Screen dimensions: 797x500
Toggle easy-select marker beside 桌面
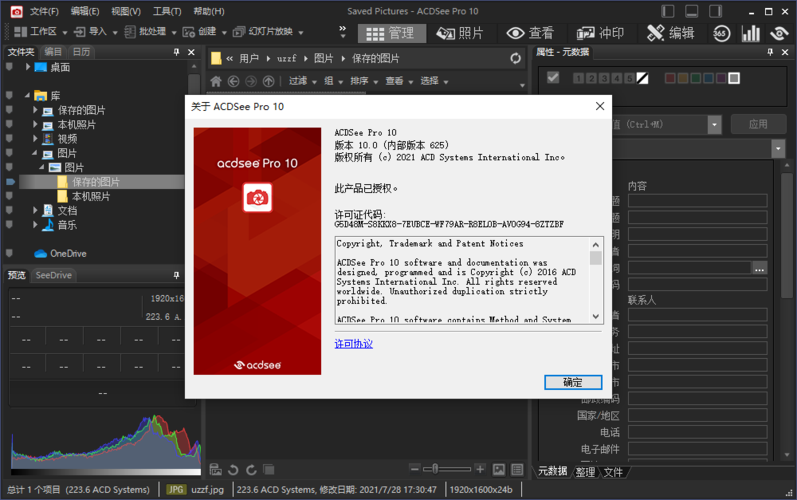[x=9, y=67]
